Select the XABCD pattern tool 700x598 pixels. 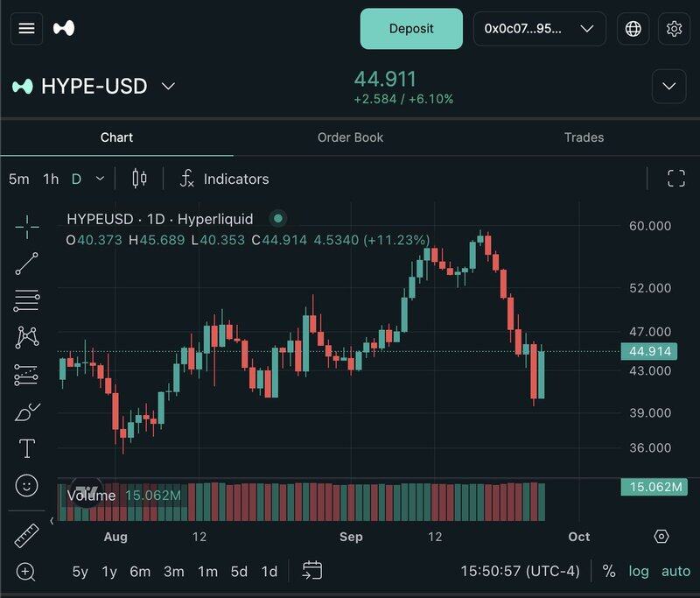(x=27, y=337)
